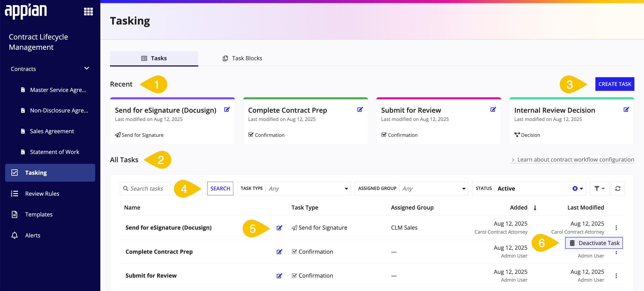Click the SEARCH button

tap(220, 188)
